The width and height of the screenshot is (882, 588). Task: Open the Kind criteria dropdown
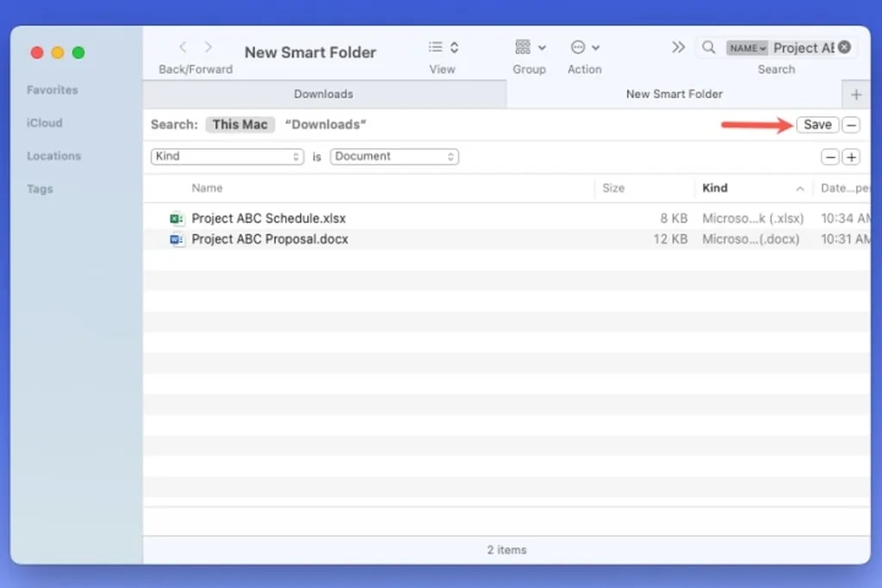[227, 156]
